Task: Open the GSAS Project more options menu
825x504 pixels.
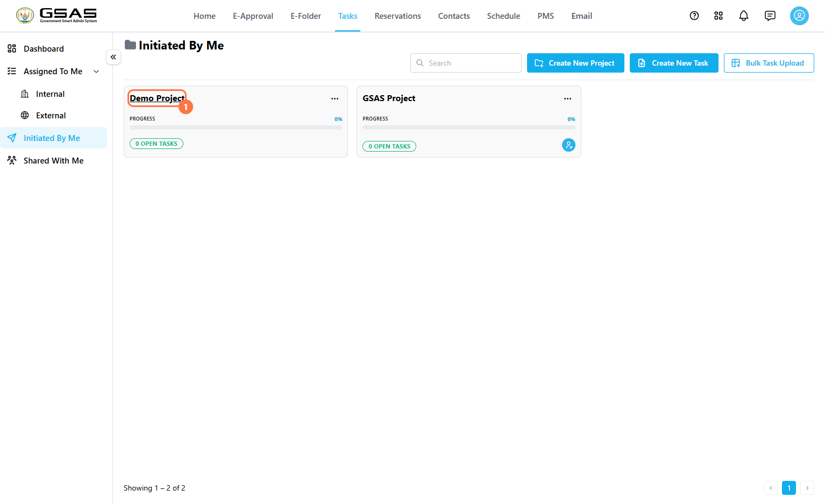Action: (x=567, y=98)
